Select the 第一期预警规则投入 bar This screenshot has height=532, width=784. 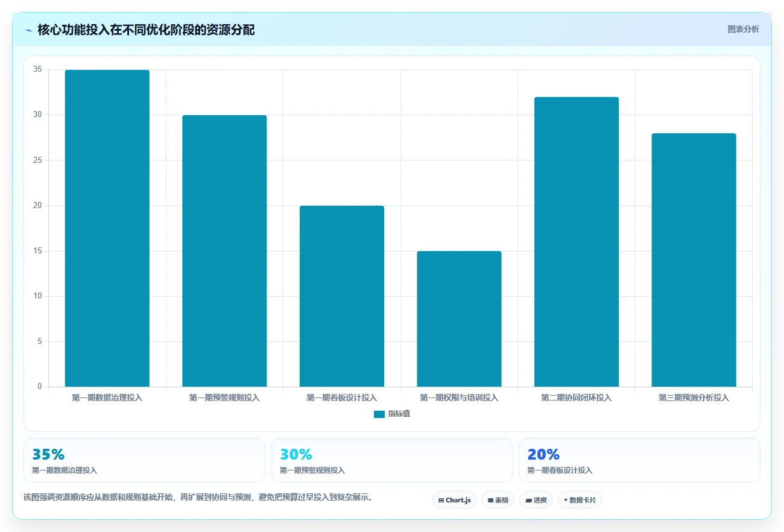click(x=224, y=251)
